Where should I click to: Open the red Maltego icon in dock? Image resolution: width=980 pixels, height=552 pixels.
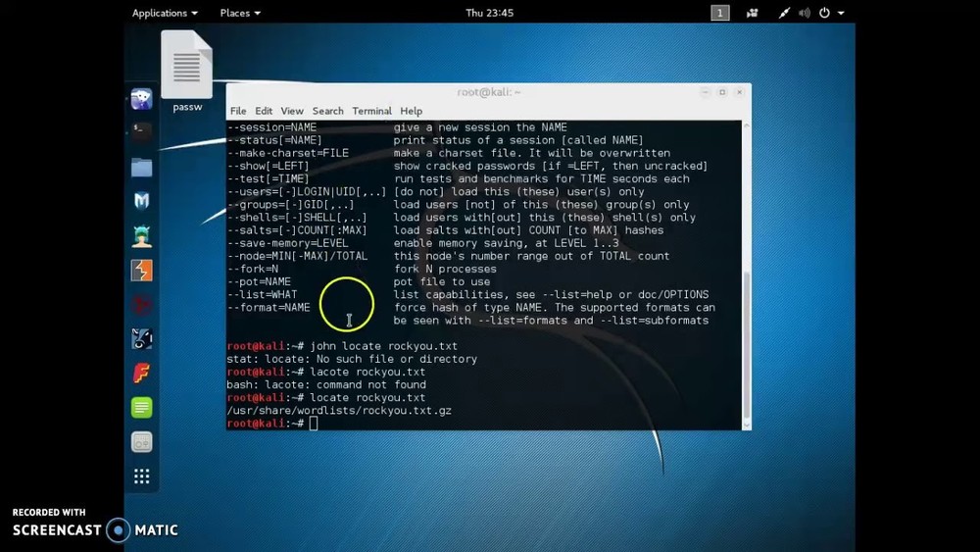[x=142, y=305]
